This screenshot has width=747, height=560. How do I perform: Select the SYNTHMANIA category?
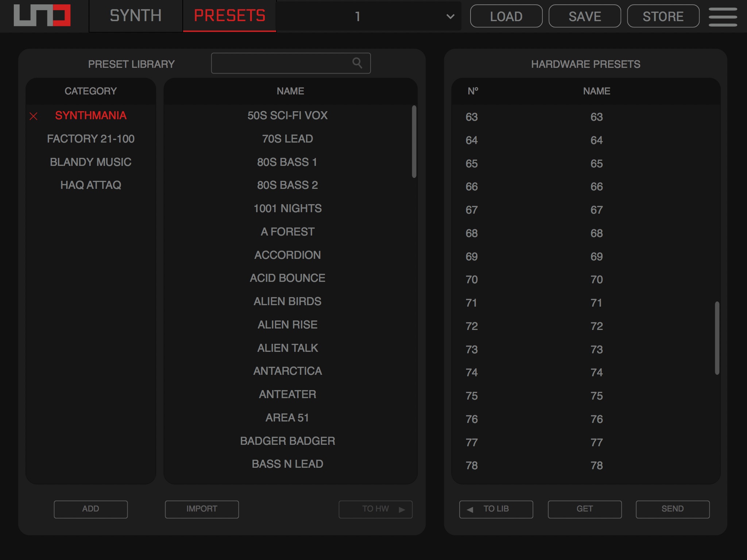tap(91, 116)
